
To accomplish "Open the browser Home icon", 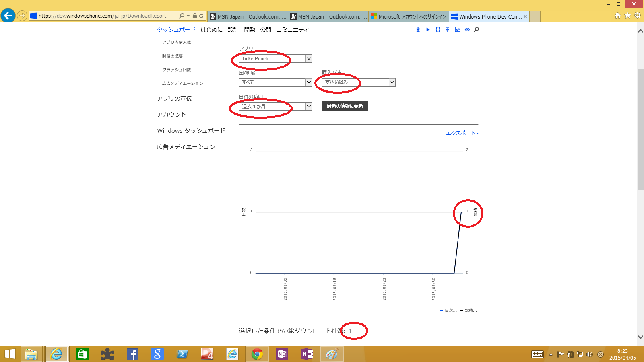I will pyautogui.click(x=618, y=16).
